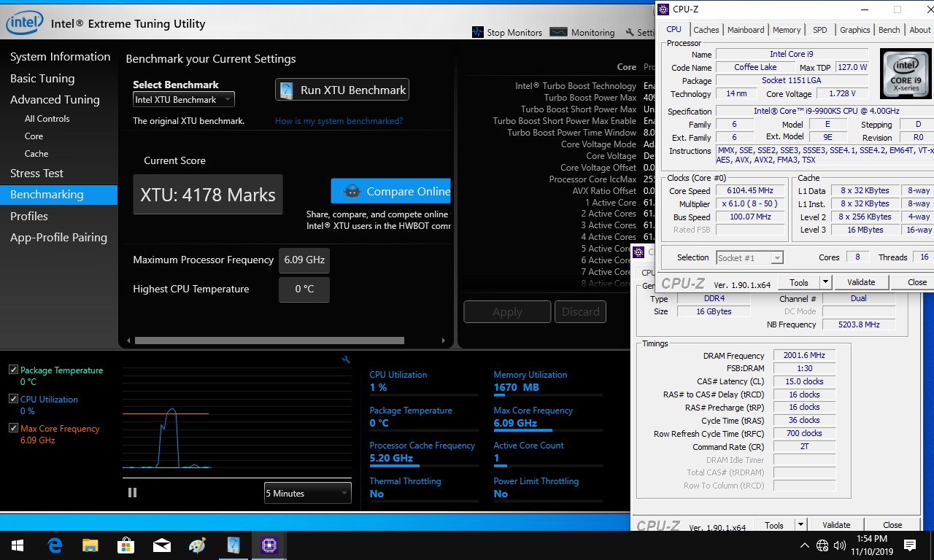Click Close button in rear CPU-Z window
Screen dimensions: 934x560
[x=892, y=525]
